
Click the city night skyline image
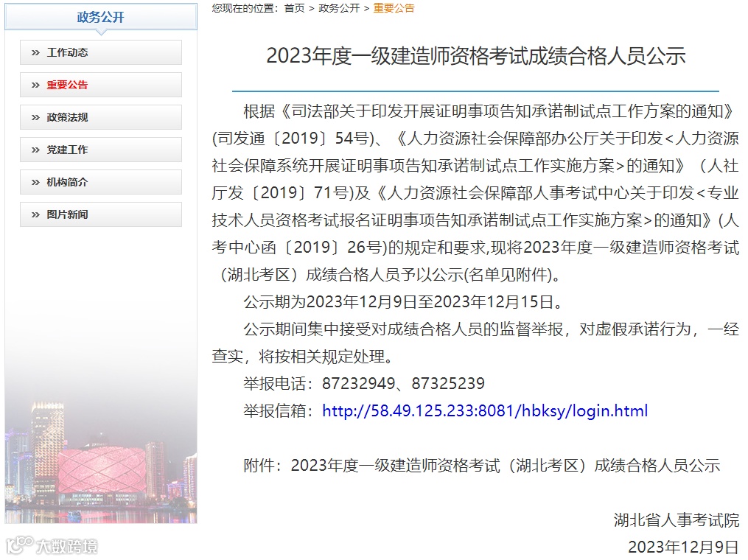pyautogui.click(x=101, y=463)
